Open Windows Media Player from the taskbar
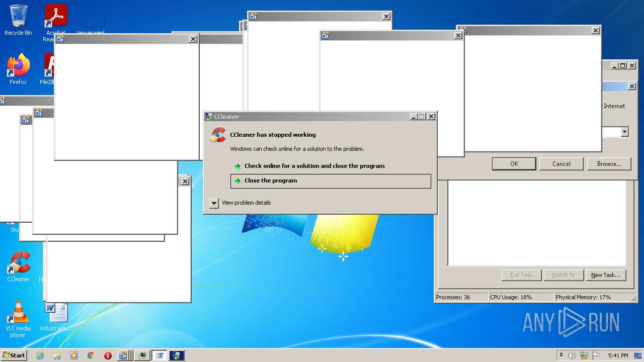644x362 pixels. pos(74,355)
